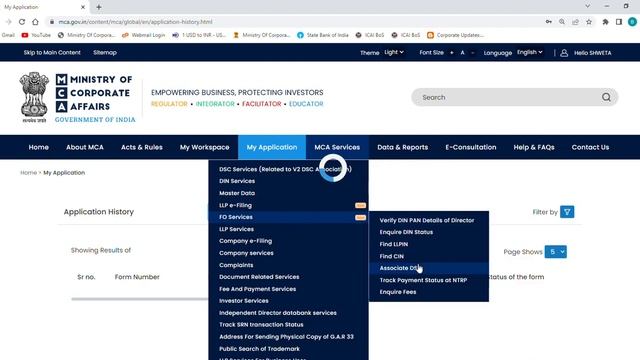Screen dimensions: 640x360
Task: Click the Form Number column header
Action: [x=137, y=277]
